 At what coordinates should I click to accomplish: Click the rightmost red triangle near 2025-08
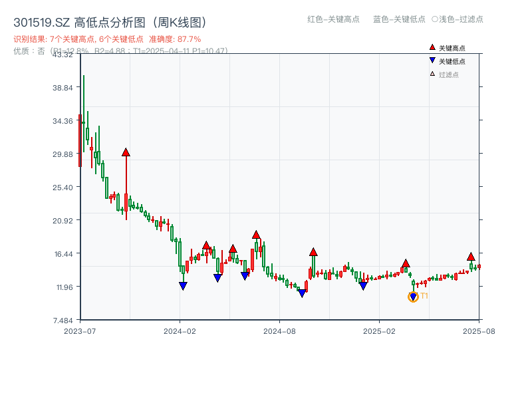(471, 255)
